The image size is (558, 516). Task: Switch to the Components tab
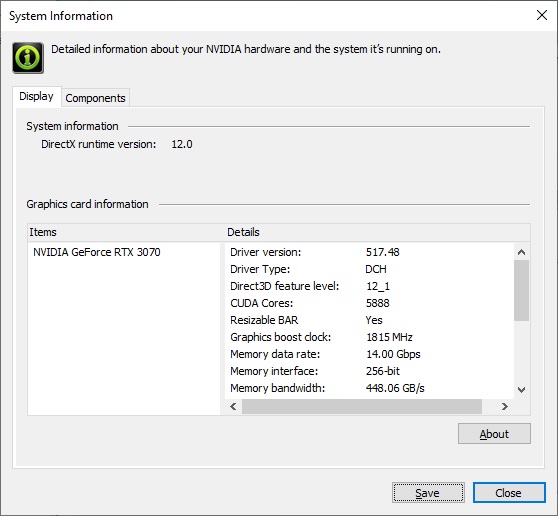pos(95,98)
